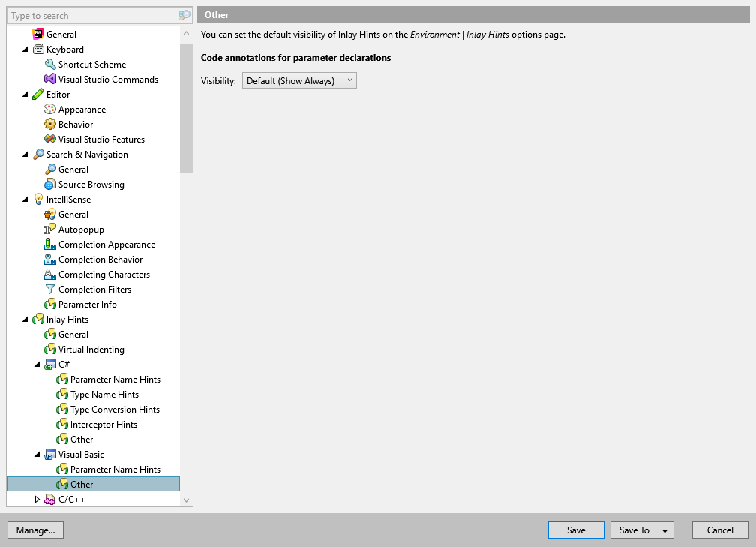The height and width of the screenshot is (547, 756).
Task: Open the Behavior editor settings
Action: 73,124
